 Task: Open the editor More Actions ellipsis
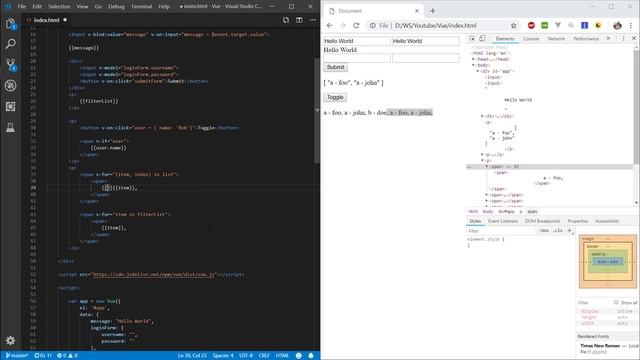tap(313, 20)
